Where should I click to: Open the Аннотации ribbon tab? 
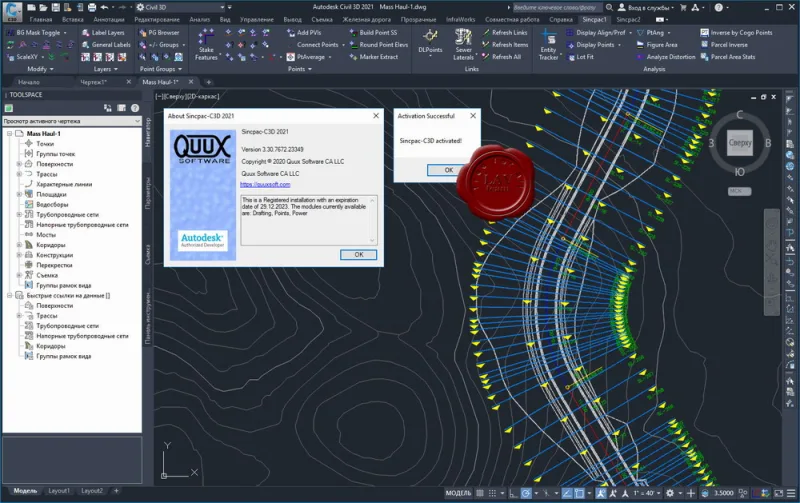pos(109,19)
